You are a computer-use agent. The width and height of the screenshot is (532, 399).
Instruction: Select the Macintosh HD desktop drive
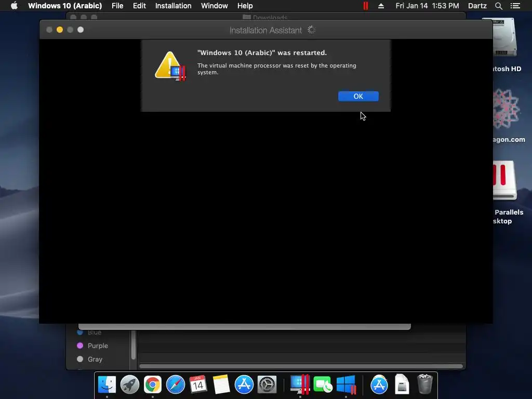[504, 38]
